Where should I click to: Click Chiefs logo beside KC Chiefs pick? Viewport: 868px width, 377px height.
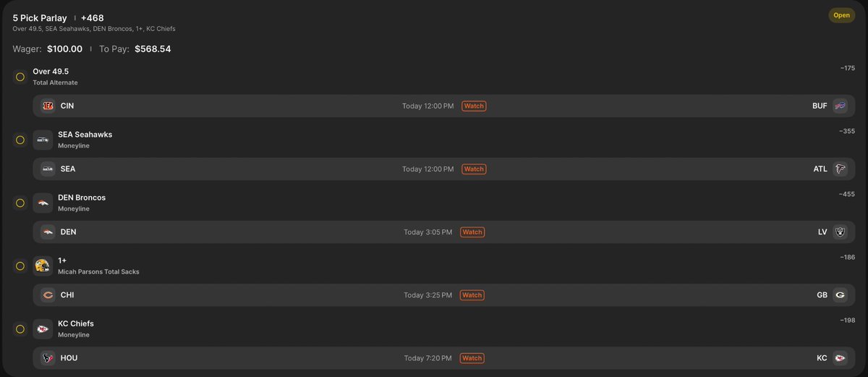43,329
